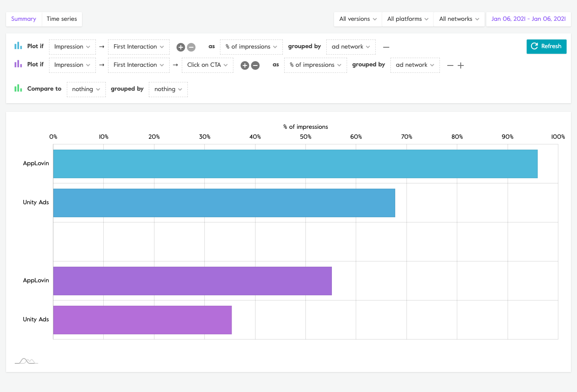Open the % of impressions dropdown in second plot row
577x392 pixels.
(315, 65)
